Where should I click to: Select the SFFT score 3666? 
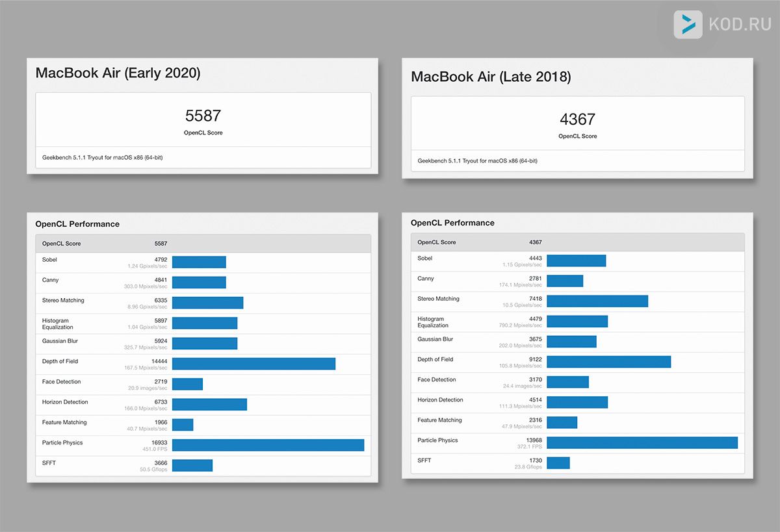click(x=161, y=463)
